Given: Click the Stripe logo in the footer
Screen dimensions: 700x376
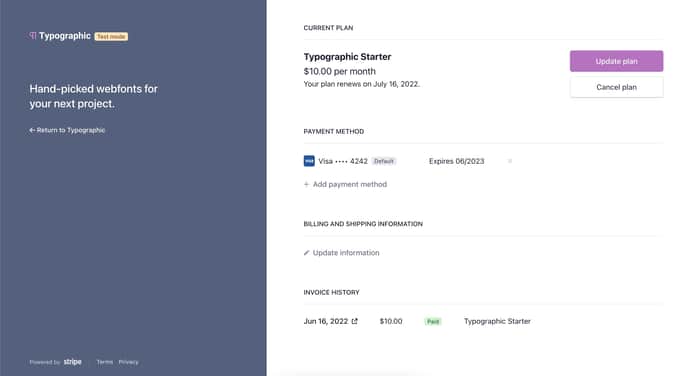Looking at the screenshot, I should 72,362.
